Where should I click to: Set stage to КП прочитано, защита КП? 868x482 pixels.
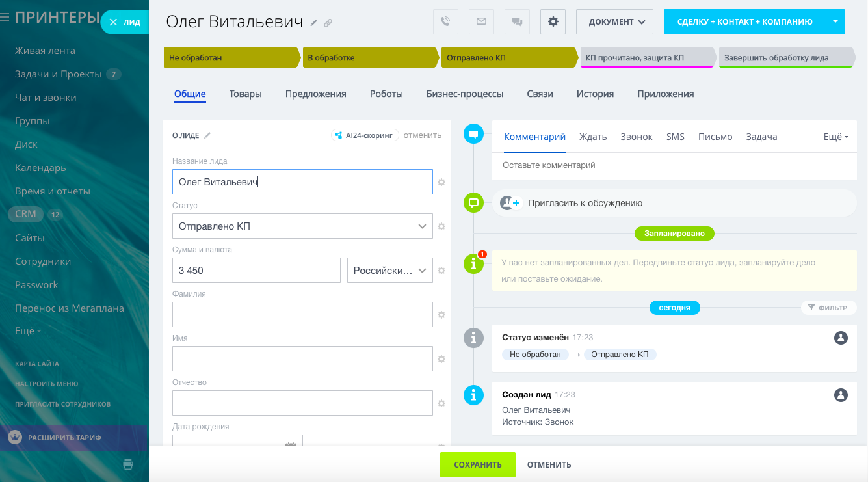click(x=648, y=58)
